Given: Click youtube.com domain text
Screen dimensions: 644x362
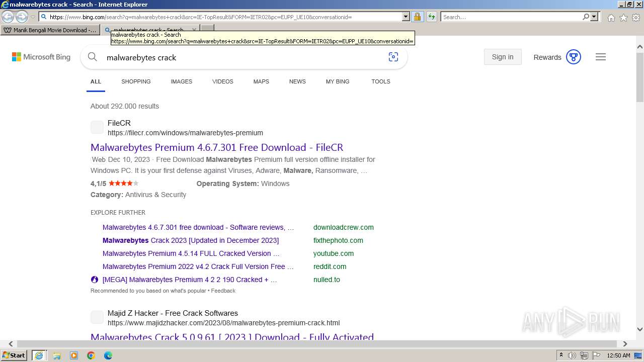Looking at the screenshot, I should 334,253.
